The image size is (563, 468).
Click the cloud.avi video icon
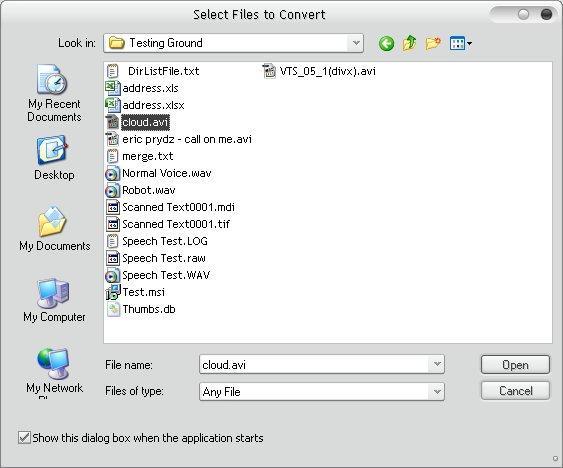(112, 122)
